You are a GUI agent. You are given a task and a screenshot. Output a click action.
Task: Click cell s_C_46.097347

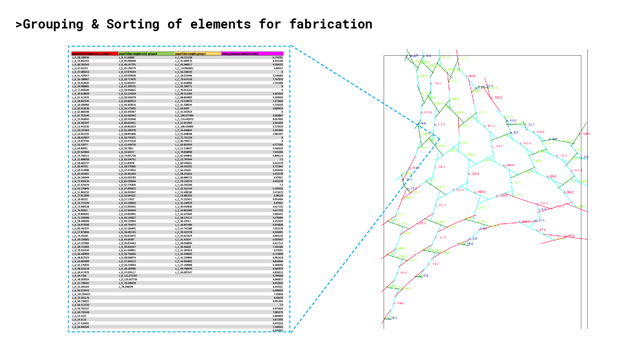183,273
